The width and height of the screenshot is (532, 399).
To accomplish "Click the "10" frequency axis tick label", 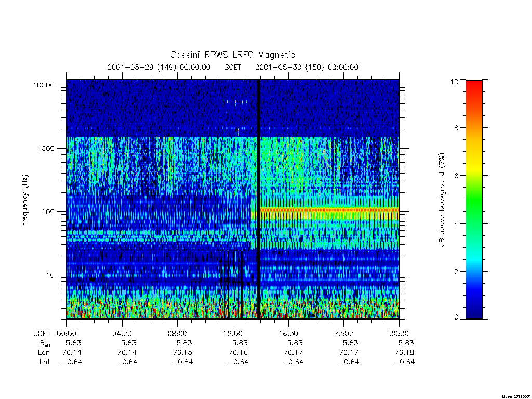I will 50,275.
